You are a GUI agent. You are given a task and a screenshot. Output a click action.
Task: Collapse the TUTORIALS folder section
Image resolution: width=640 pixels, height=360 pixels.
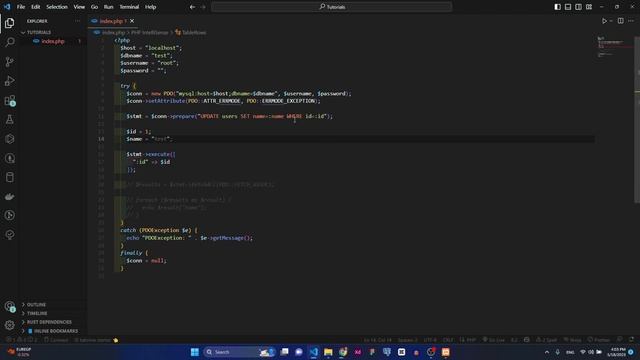click(39, 32)
